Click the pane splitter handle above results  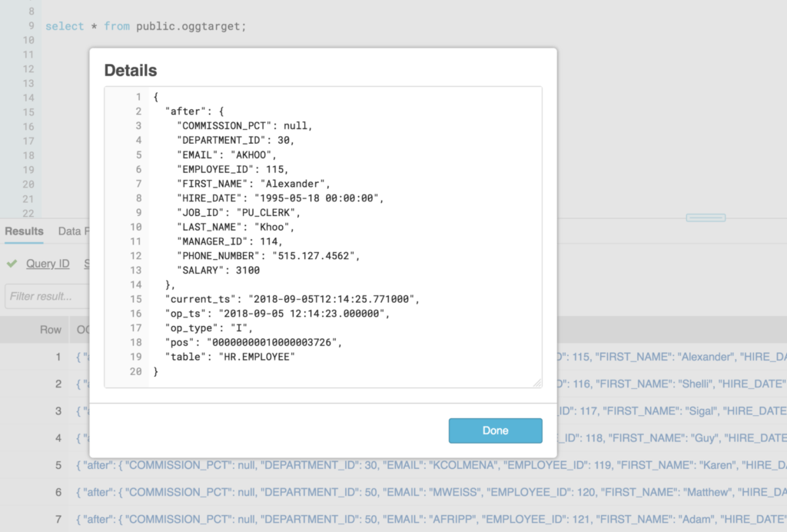click(x=705, y=218)
